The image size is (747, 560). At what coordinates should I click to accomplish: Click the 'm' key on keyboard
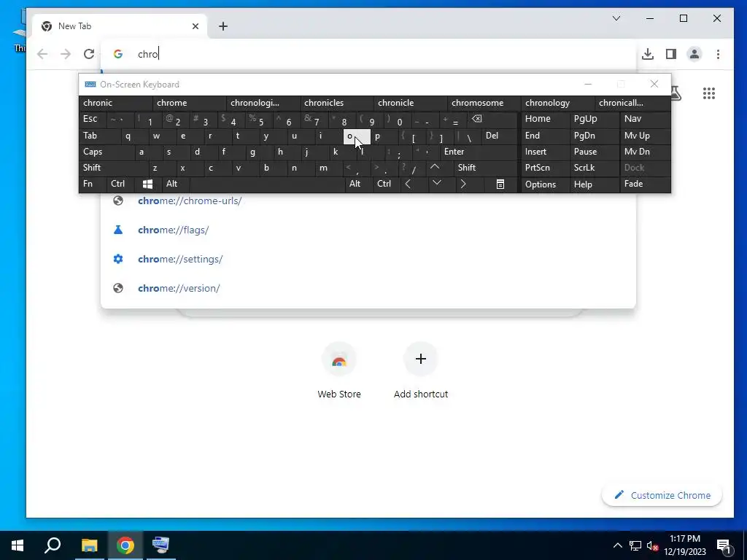(328, 168)
